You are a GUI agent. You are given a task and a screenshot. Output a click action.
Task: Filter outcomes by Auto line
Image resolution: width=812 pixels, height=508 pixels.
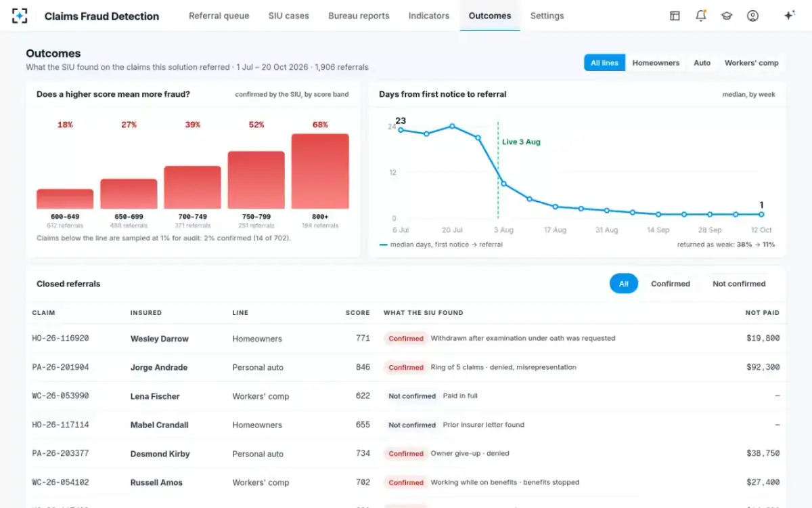coord(702,63)
